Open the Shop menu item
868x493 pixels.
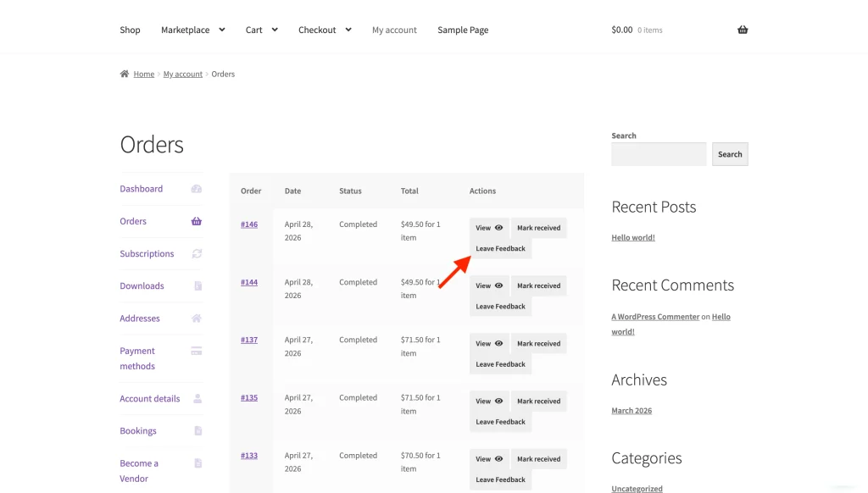click(130, 30)
